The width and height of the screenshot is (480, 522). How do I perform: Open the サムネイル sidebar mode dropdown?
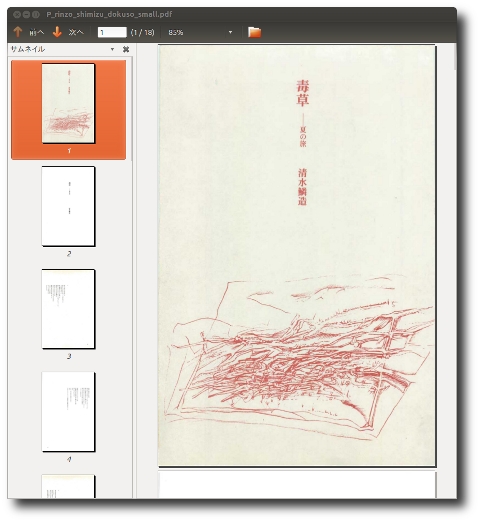click(x=112, y=49)
